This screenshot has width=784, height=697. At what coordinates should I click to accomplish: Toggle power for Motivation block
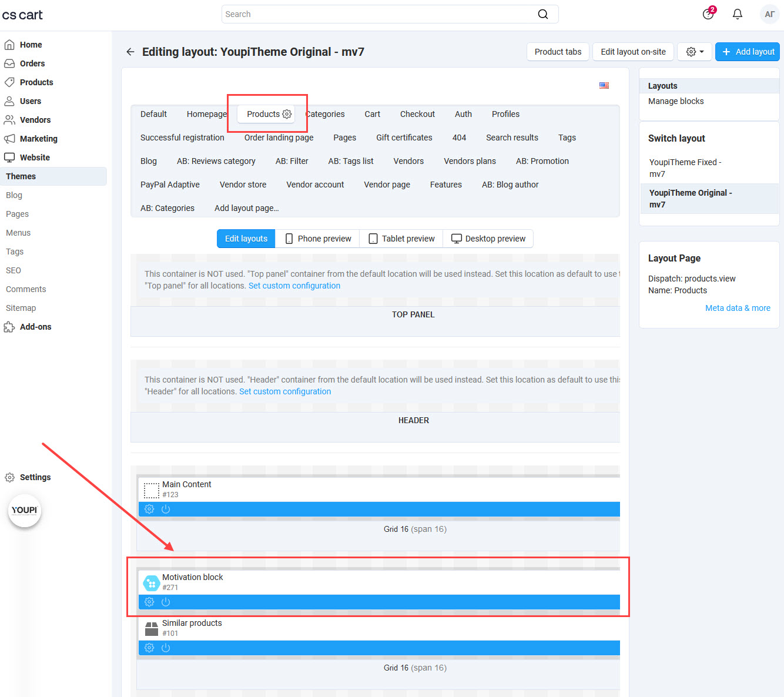tap(166, 602)
